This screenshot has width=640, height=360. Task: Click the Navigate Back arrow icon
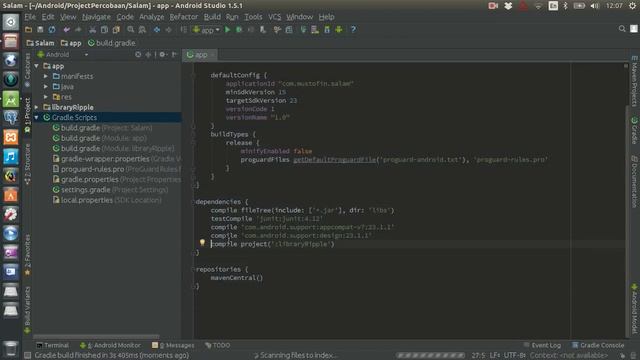157,30
